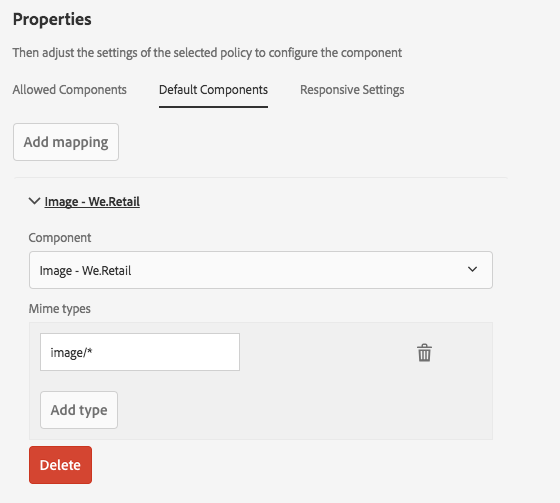Viewport: 560px width, 503px height.
Task: Open the Component select showing Image - We.Retail
Action: 261,270
